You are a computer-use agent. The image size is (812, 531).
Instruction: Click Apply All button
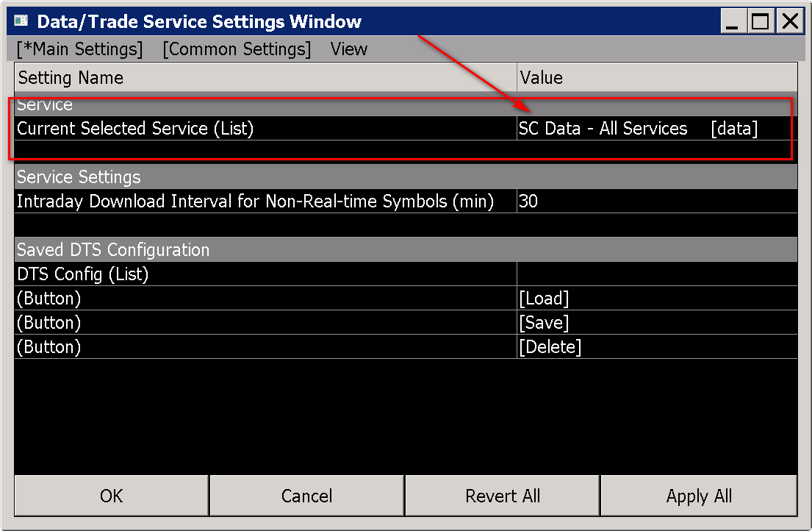(699, 496)
